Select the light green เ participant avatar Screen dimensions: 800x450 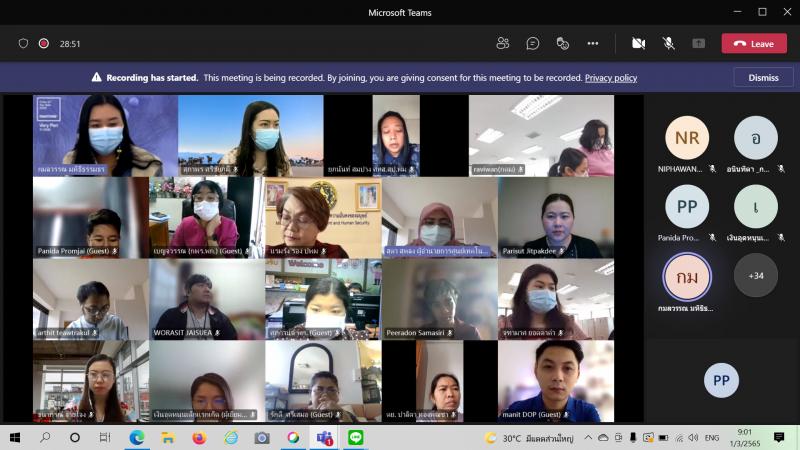click(756, 207)
